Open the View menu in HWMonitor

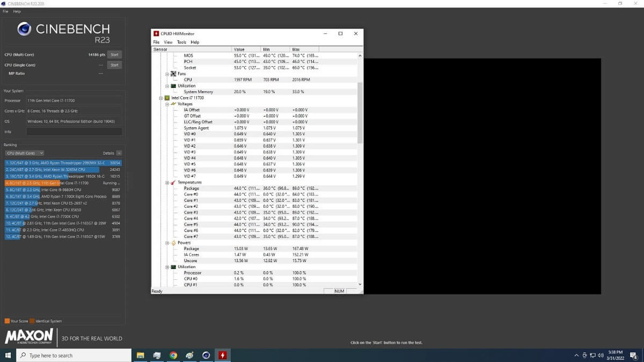coord(168,42)
